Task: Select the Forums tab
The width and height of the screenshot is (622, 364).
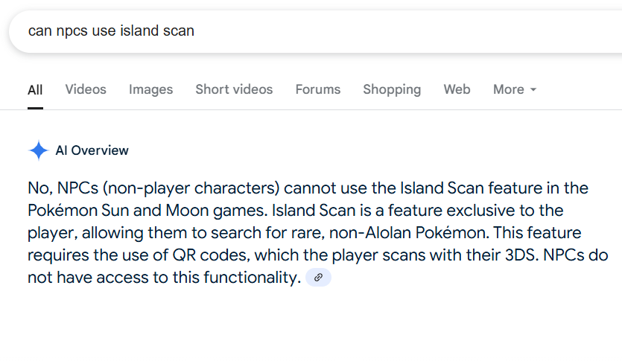Action: 318,89
